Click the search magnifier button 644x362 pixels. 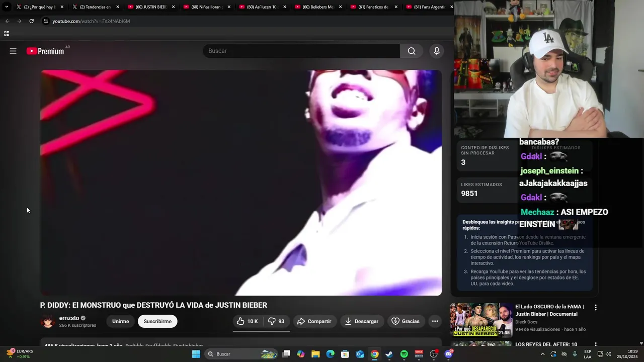(x=412, y=51)
